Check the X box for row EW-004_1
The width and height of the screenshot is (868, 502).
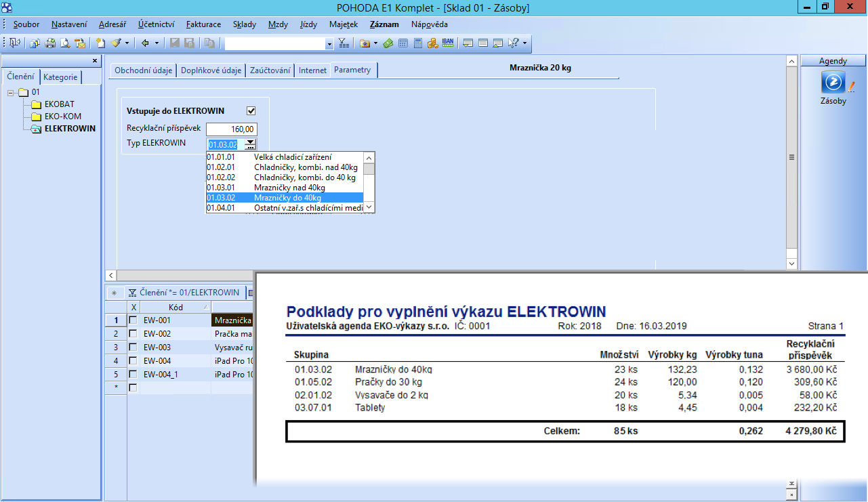click(133, 375)
